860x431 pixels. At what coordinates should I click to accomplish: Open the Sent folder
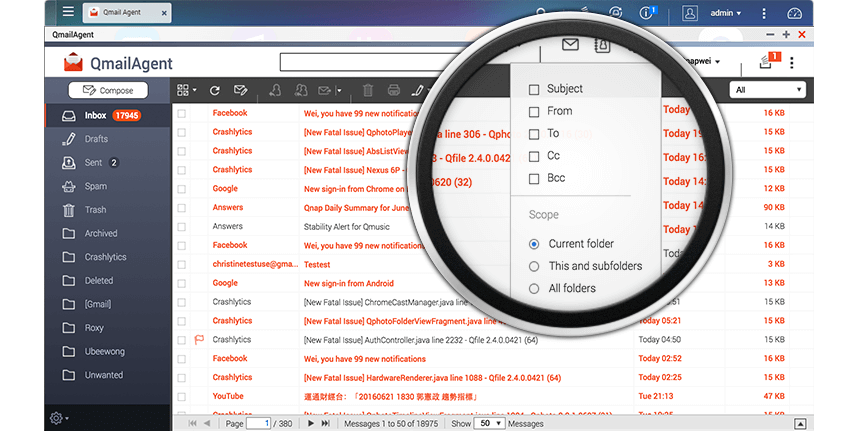[108, 163]
